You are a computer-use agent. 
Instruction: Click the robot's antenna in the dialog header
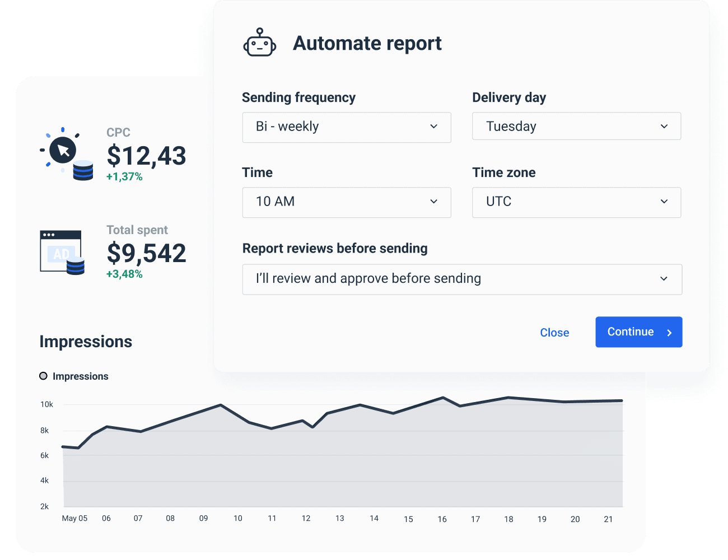point(259,29)
